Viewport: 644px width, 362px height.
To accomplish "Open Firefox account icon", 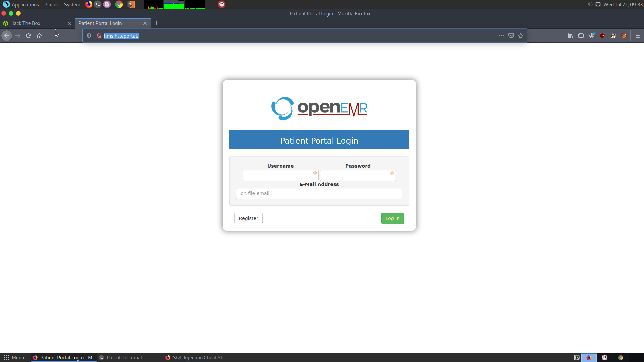I will 592,36.
